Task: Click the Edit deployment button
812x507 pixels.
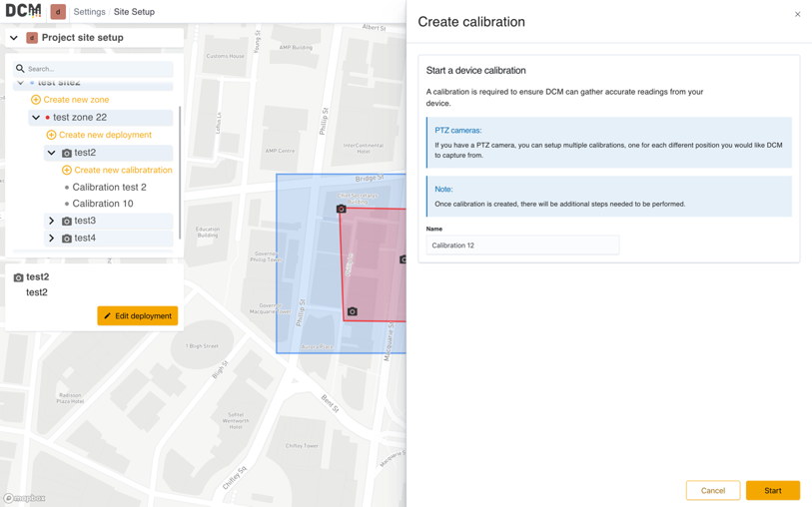Action: pos(137,315)
